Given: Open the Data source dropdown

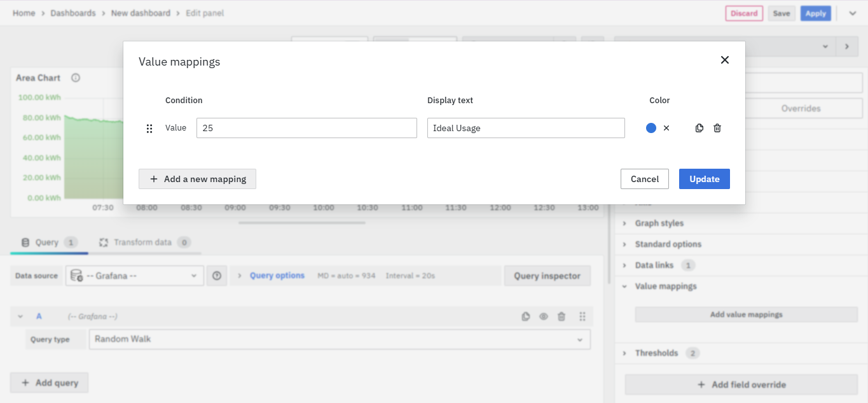Looking at the screenshot, I should [x=135, y=276].
